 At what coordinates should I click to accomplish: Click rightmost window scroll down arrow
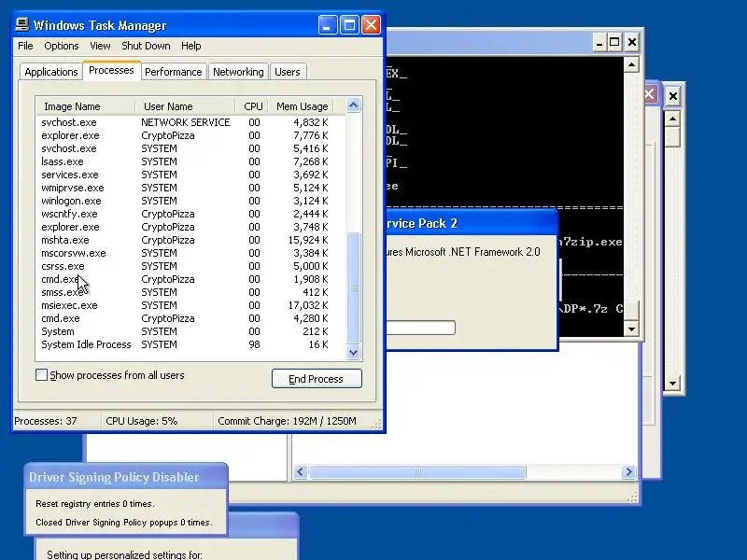(672, 384)
